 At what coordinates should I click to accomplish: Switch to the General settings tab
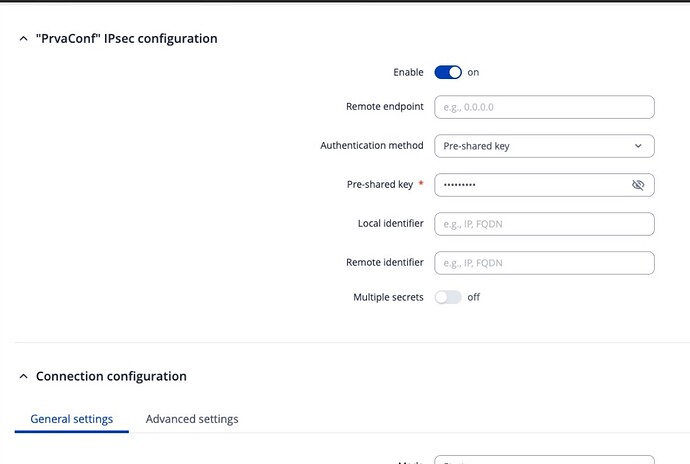[x=72, y=419]
